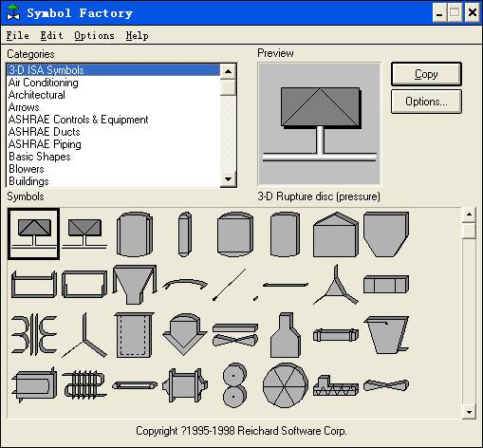Select the circular wheel with six spokes symbol

(x=286, y=385)
